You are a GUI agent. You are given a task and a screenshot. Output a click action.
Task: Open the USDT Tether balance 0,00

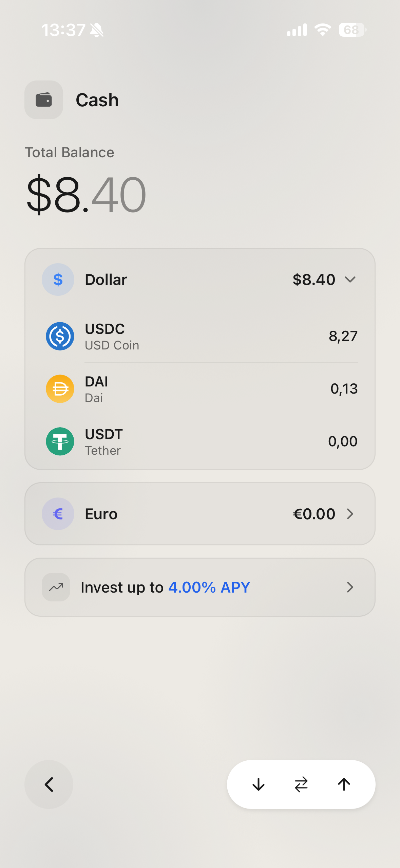pyautogui.click(x=343, y=441)
